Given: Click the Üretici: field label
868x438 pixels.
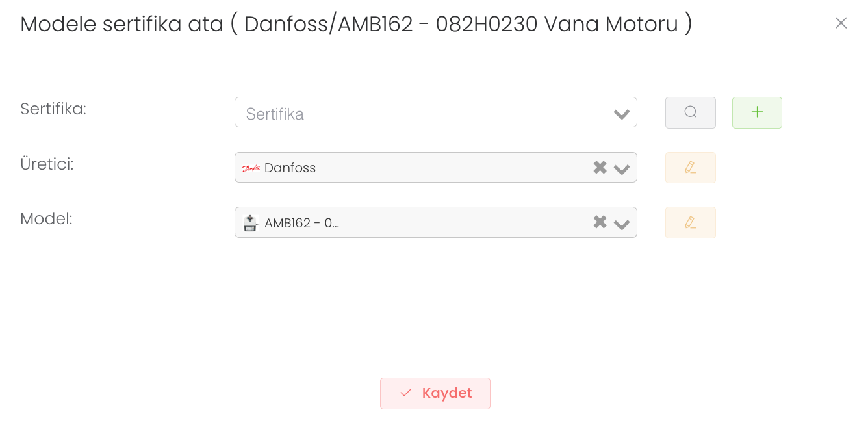Looking at the screenshot, I should 47,164.
